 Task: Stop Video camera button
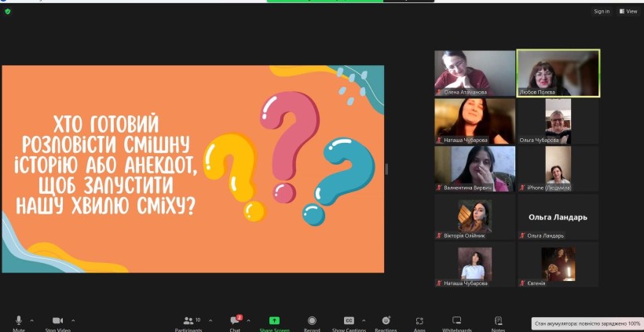57,323
